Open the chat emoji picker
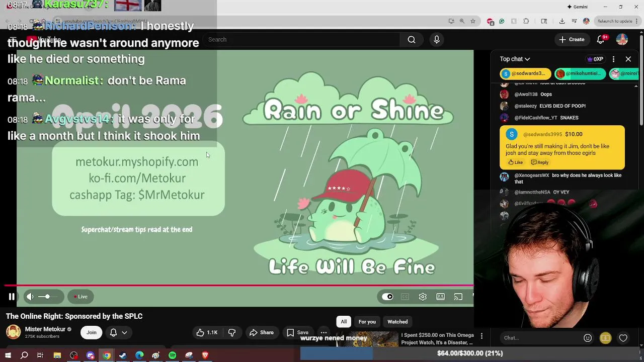Viewport: 644px width, 362px height. (588, 338)
